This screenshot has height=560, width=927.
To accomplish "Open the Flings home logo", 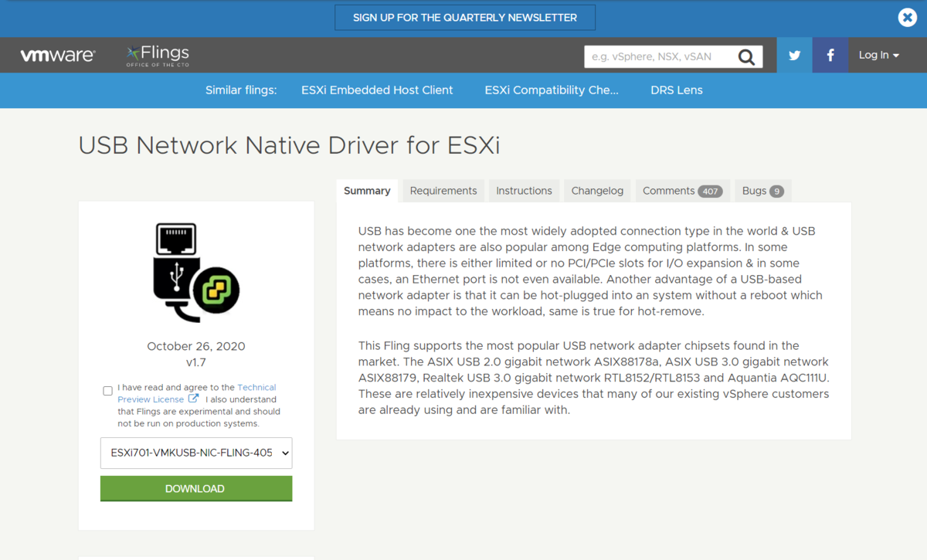I will tap(158, 55).
